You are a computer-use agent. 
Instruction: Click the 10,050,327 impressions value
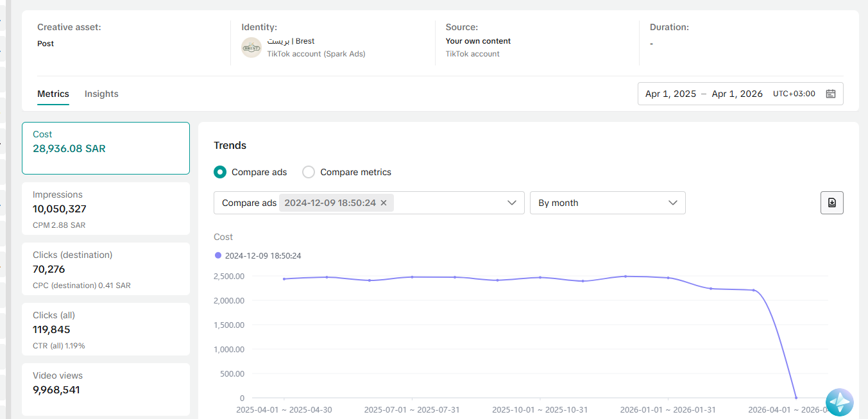click(60, 209)
